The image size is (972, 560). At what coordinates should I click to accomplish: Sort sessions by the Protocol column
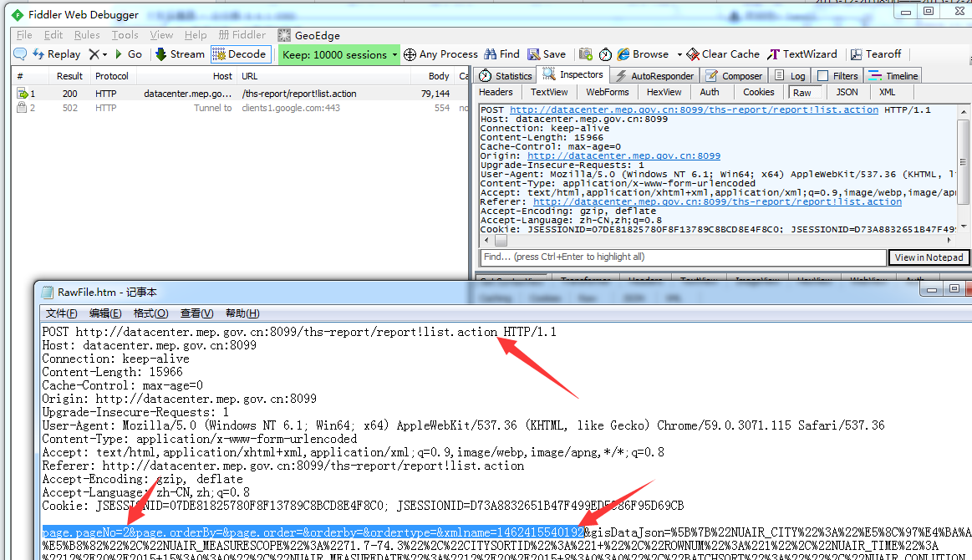[x=112, y=76]
